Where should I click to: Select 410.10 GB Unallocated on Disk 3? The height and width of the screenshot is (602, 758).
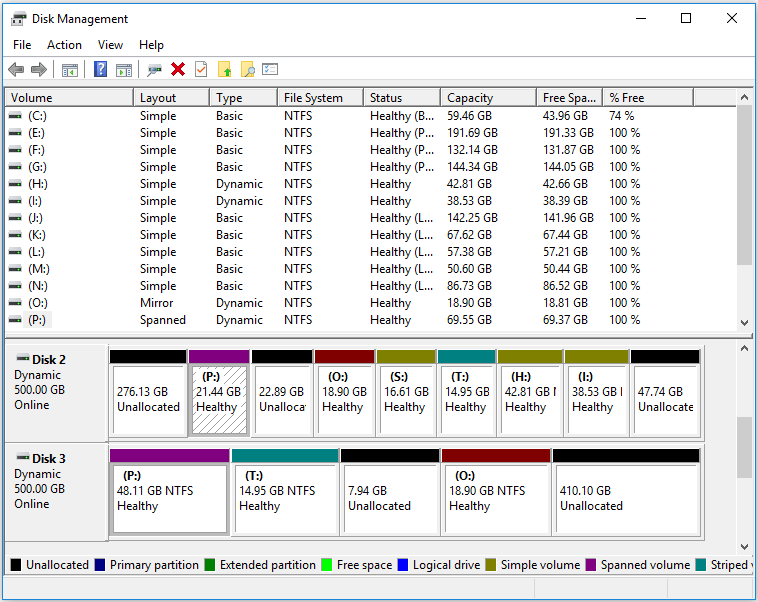click(x=627, y=492)
